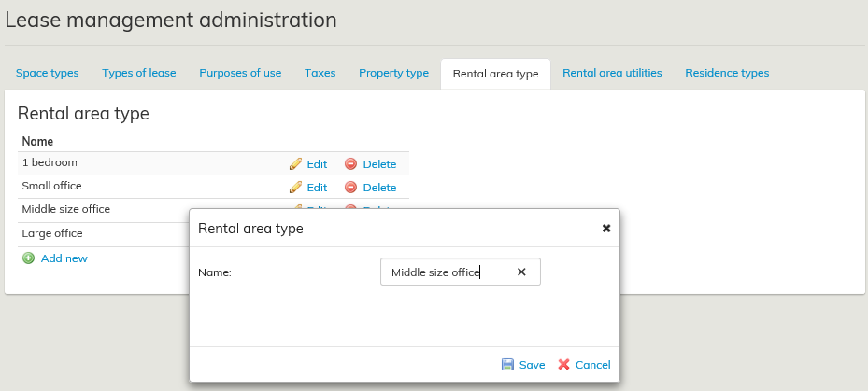Click the red X Cancel icon
Screen dimensions: 868x391
coord(563,365)
